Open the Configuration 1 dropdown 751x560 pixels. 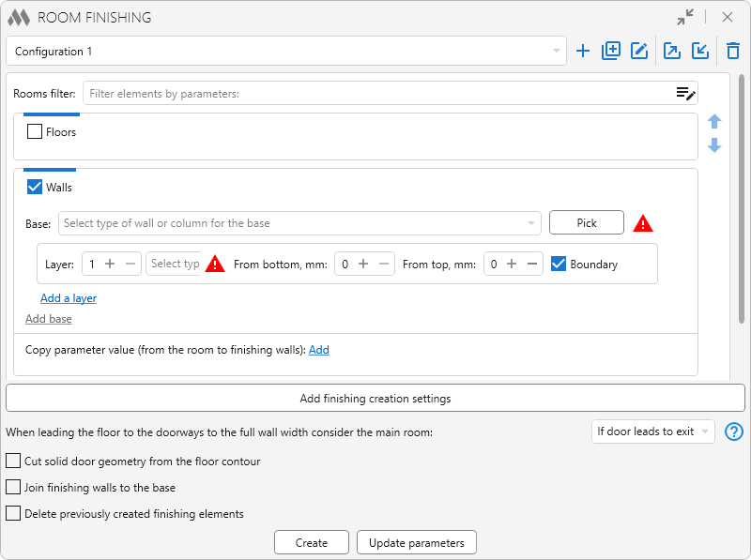coord(286,51)
